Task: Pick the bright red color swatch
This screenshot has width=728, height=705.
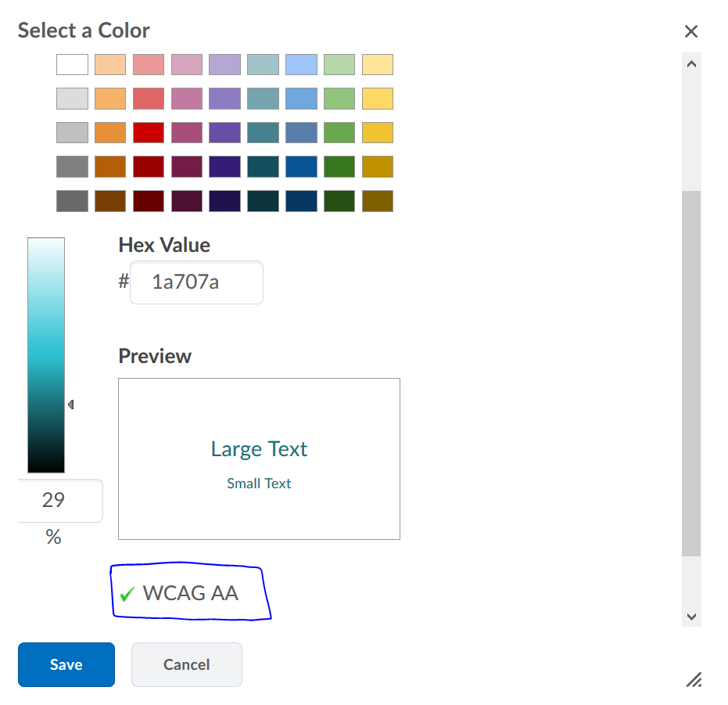Action: coord(149,132)
